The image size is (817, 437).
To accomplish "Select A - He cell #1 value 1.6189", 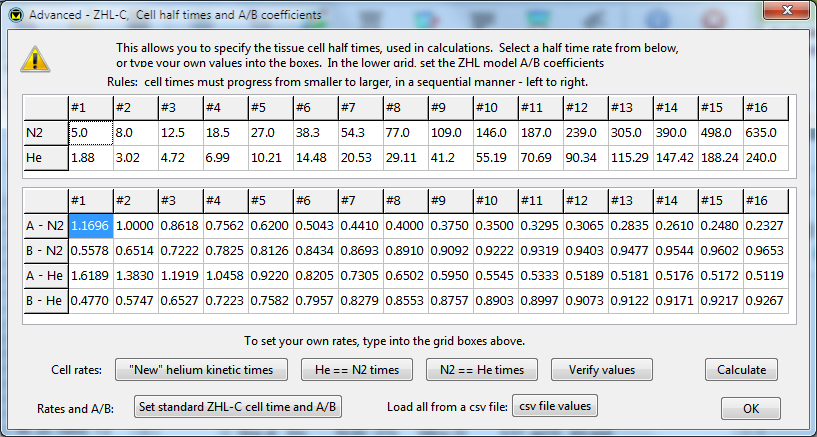I will (x=91, y=276).
